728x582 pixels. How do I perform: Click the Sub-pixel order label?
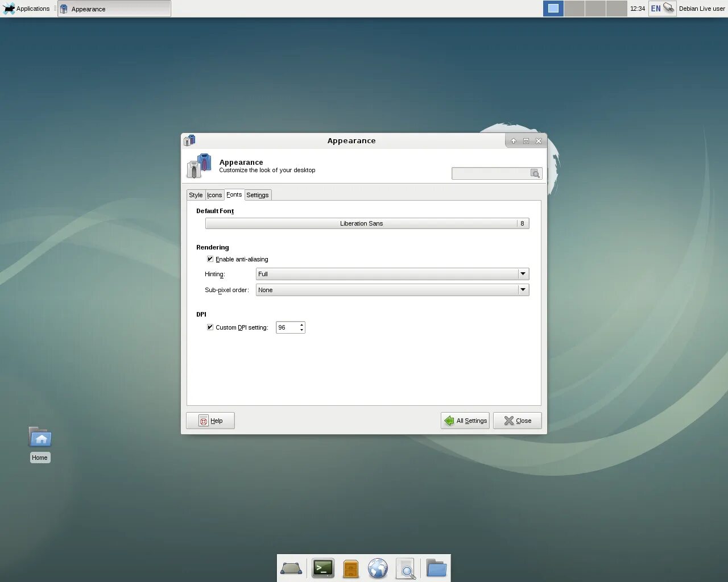[x=227, y=290]
